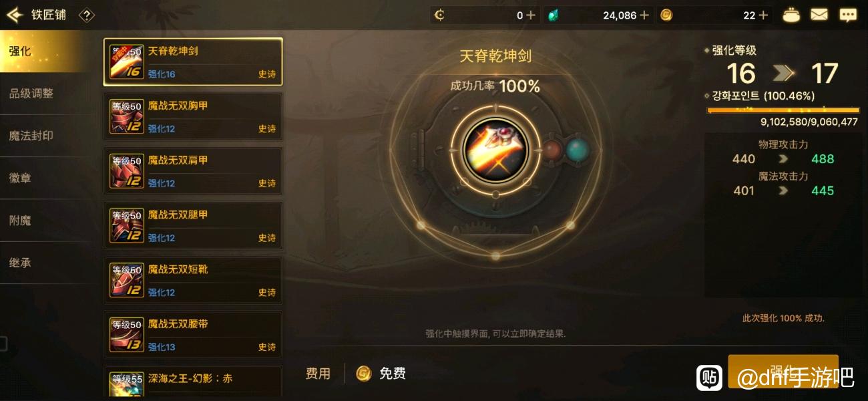The height and width of the screenshot is (401, 868).
Task: Open the mail envelope icon
Action: pos(819,15)
